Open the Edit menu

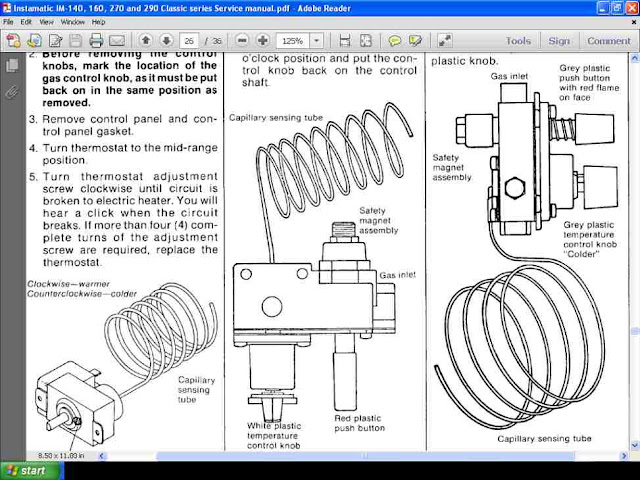tap(26, 22)
